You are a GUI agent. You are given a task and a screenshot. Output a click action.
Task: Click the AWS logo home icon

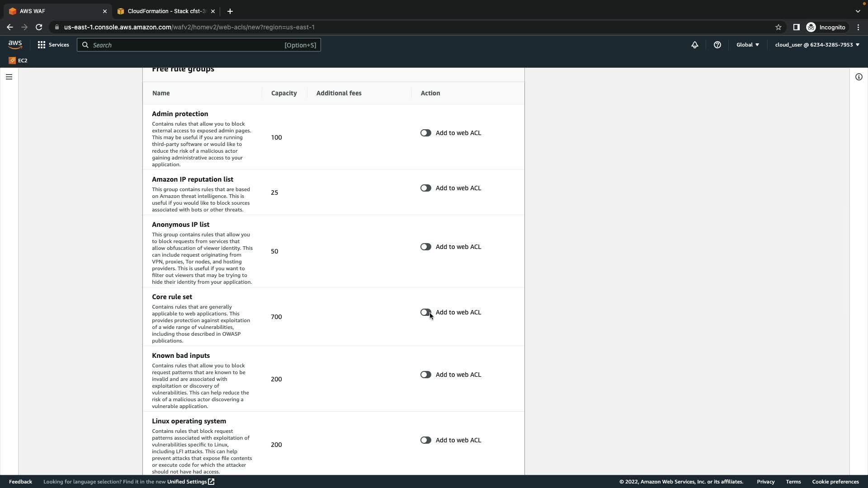15,44
